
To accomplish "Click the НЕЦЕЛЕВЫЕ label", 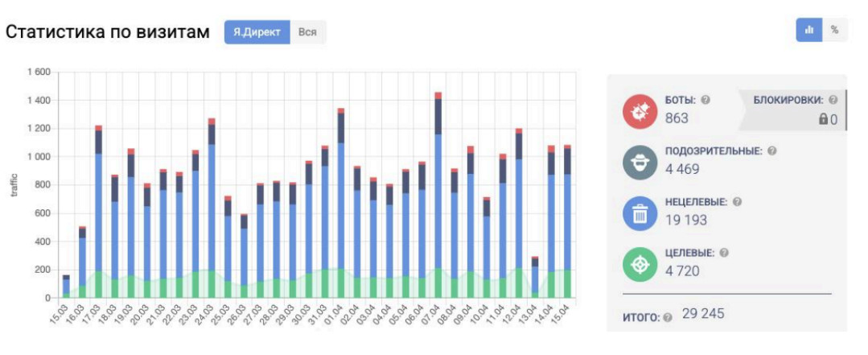I will point(697,202).
